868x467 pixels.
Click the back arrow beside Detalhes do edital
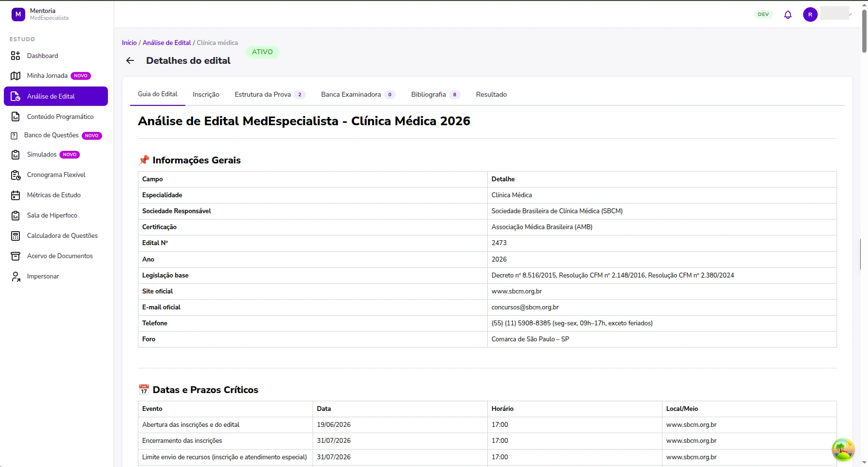[130, 60]
